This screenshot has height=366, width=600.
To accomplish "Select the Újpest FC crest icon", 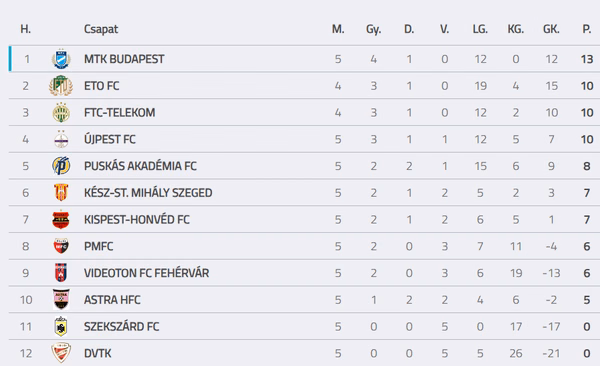I will tap(61, 139).
